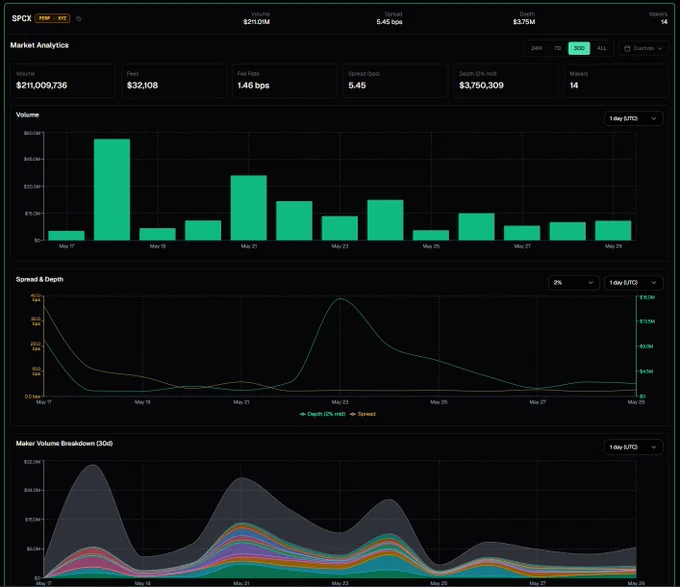Viewport: 680px width, 587px height.
Task: Click the May 25 label on Spread & Depth axis
Action: click(438, 402)
